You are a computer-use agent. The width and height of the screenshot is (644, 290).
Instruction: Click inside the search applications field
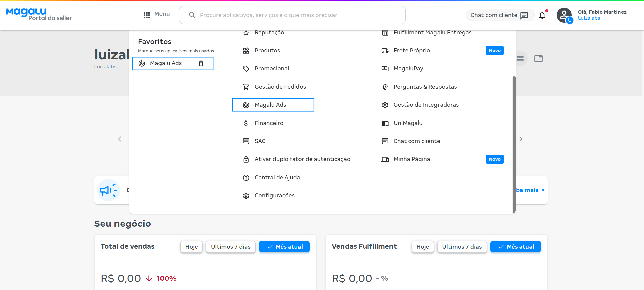[x=292, y=15]
